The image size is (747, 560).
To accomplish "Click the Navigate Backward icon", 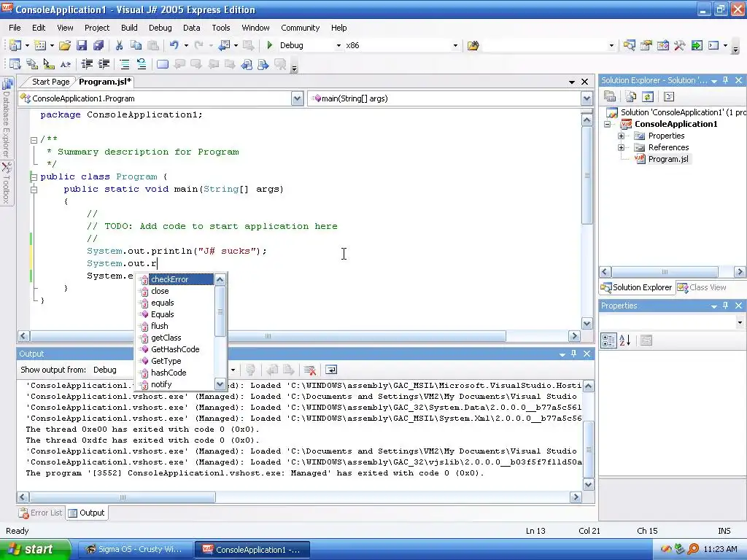I will click(x=224, y=46).
